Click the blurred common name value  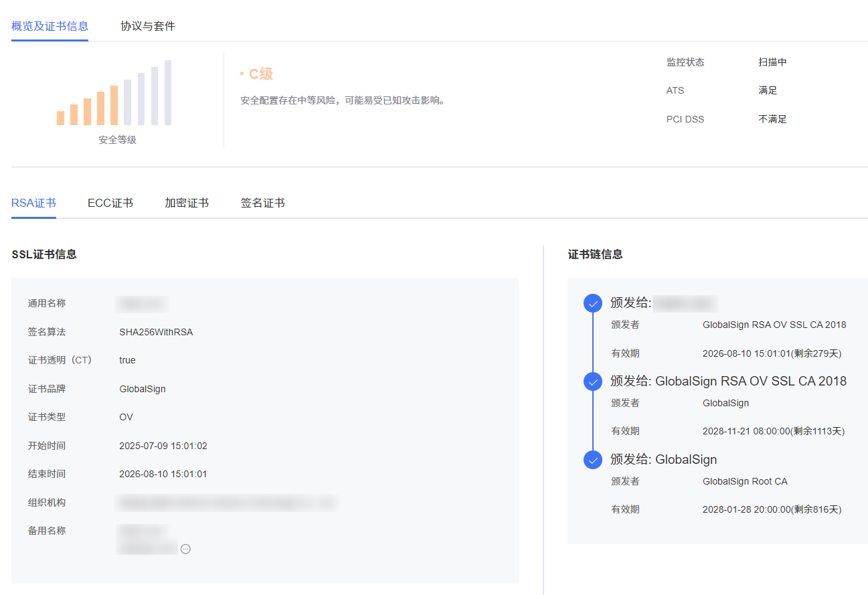point(141,304)
